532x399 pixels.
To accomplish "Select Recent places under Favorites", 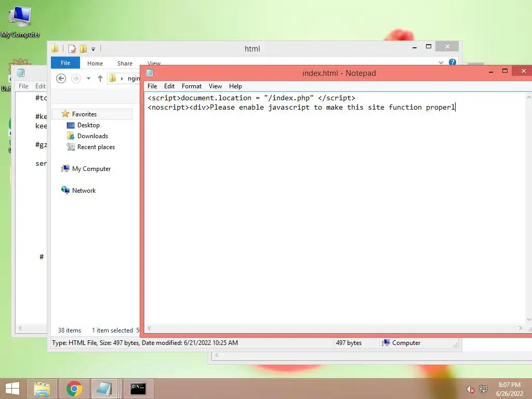I will tap(96, 147).
